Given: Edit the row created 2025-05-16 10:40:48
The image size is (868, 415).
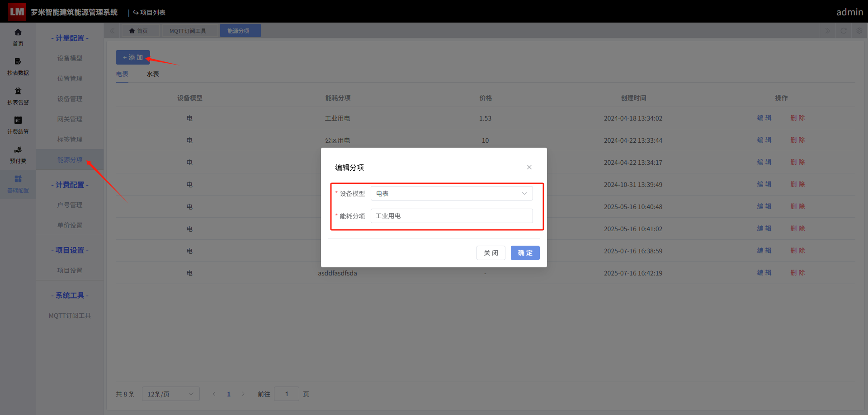Looking at the screenshot, I should coord(764,206).
